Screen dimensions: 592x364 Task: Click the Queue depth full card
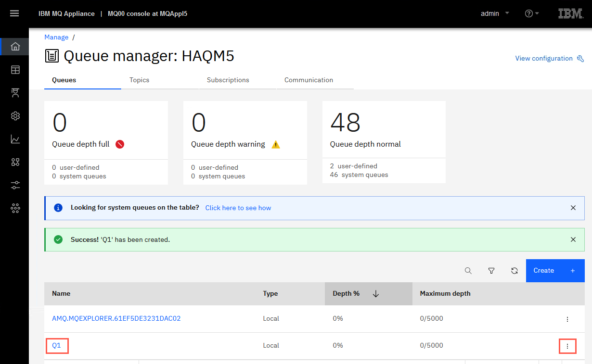[106, 143]
